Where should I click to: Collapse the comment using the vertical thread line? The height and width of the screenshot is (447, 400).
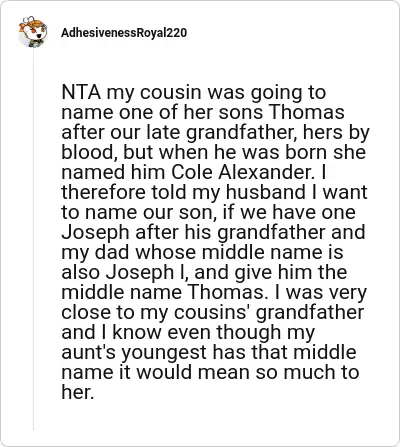click(x=34, y=240)
